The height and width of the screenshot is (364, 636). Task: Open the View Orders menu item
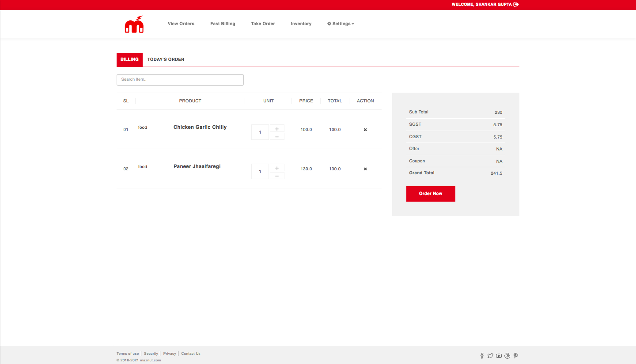[x=181, y=24]
